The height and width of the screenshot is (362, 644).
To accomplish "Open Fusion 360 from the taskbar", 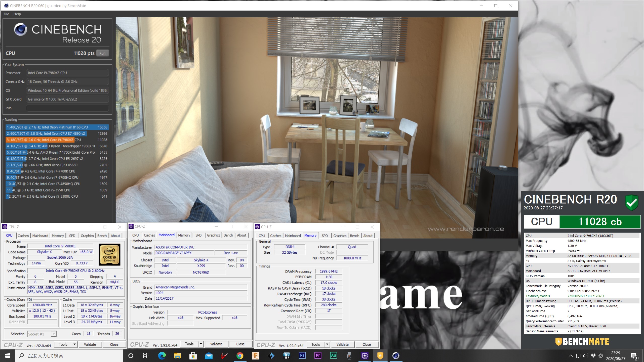I will click(x=255, y=356).
